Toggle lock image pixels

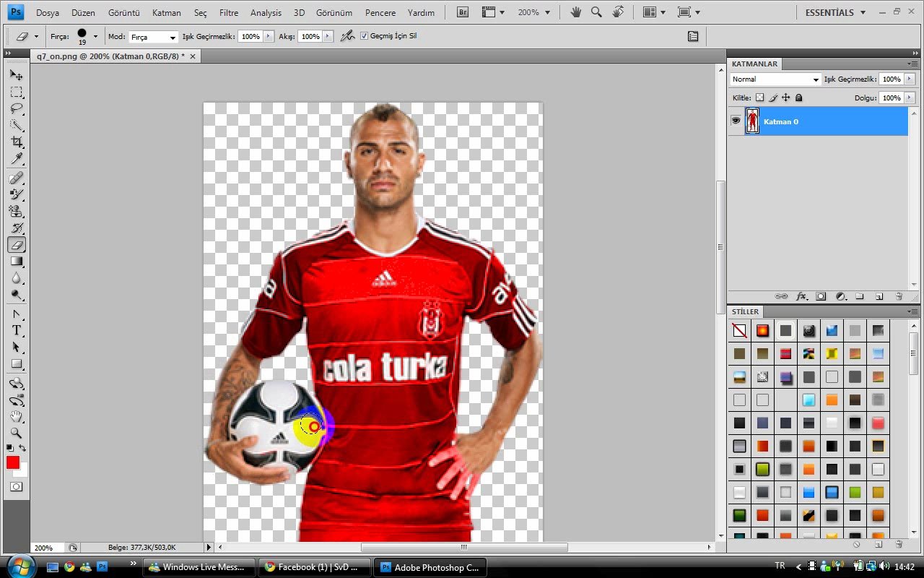772,98
